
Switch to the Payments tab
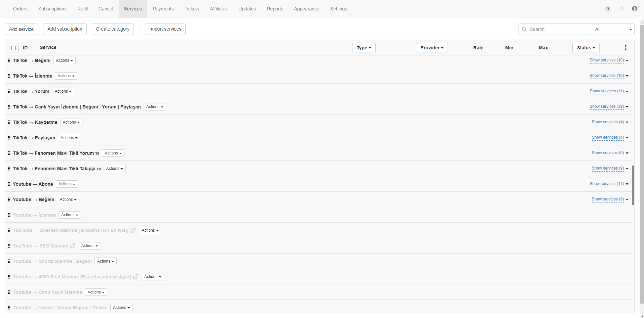[x=163, y=9]
